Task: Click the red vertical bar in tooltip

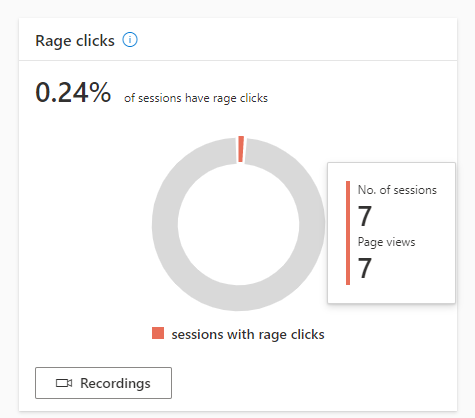Action: pyautogui.click(x=348, y=233)
